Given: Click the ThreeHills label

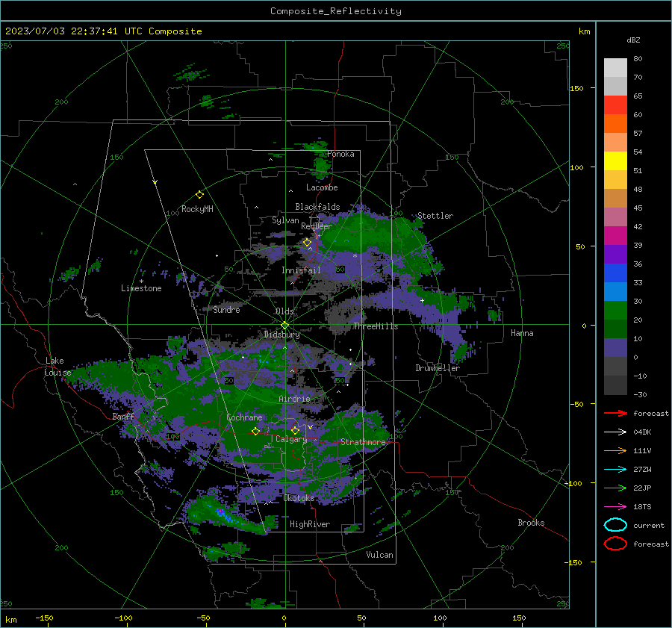Looking at the screenshot, I should point(376,326).
